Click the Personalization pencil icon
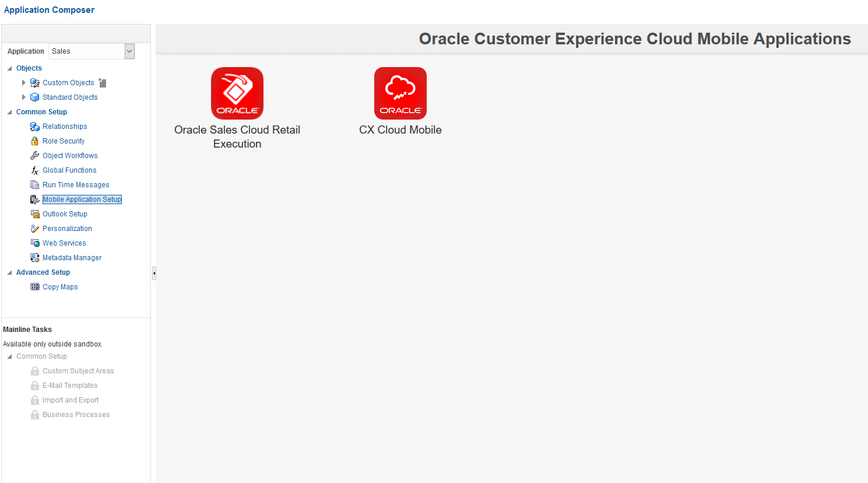This screenshot has height=483, width=868. point(35,229)
